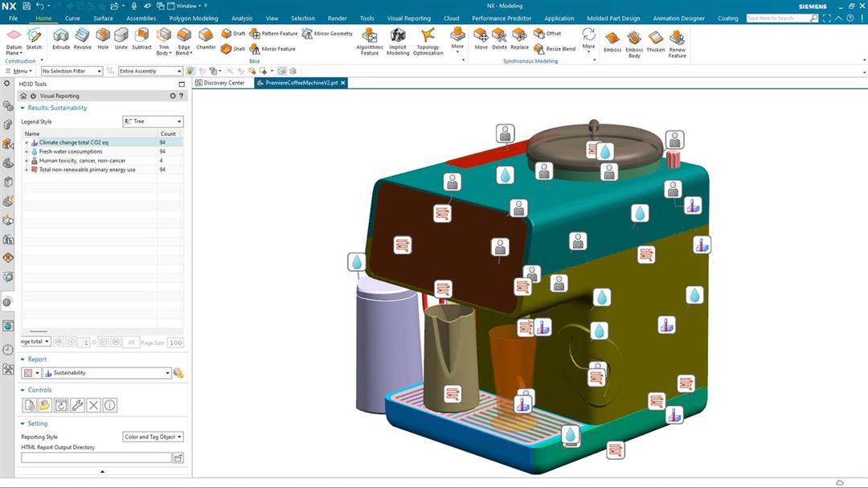Select the Topology Optimization tool
This screenshot has width=868, height=488.
[428, 38]
